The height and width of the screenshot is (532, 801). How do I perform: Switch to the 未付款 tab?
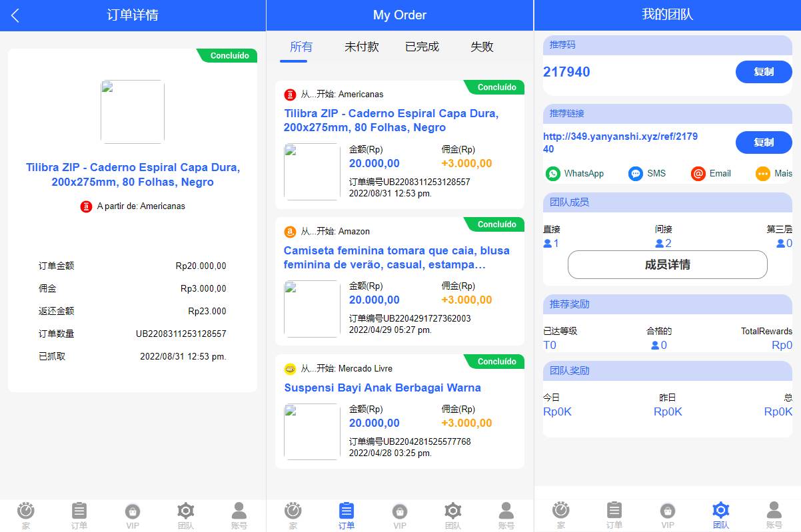coord(361,47)
